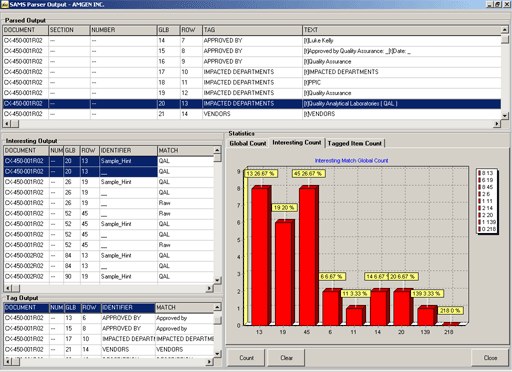Click the legend entry '8 13'
This screenshot has height=372, width=512.
487,173
